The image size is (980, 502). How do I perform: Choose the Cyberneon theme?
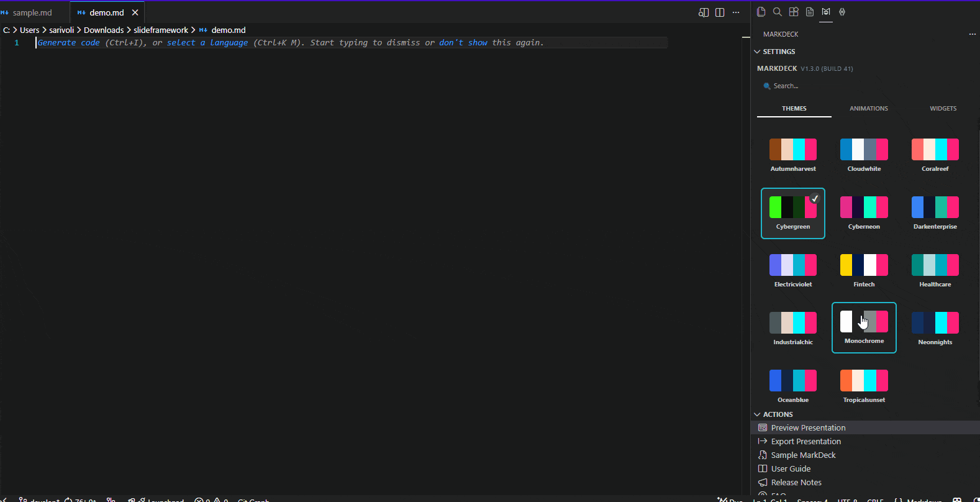[864, 213]
